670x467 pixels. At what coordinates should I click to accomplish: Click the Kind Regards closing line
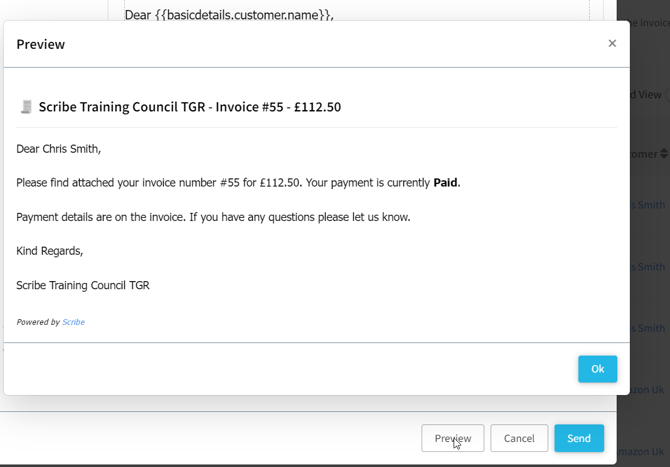50,251
